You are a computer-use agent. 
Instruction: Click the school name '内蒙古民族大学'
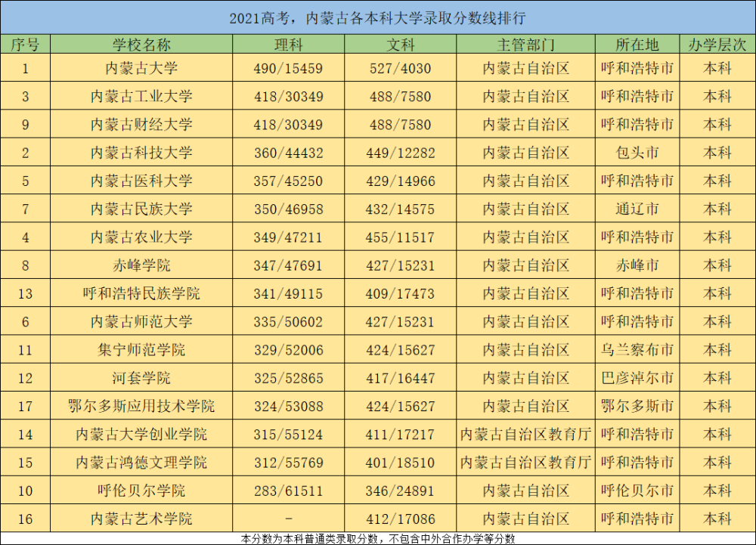click(x=141, y=209)
